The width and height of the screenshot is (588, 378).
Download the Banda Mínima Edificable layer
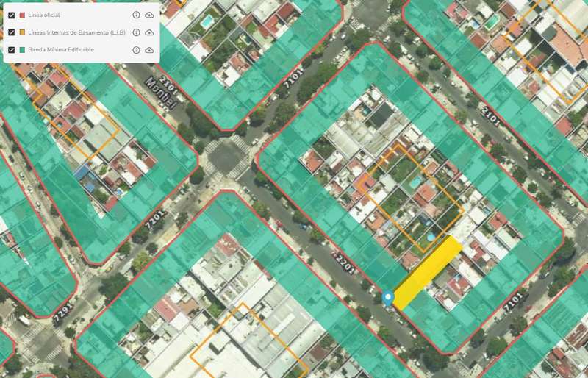[149, 50]
